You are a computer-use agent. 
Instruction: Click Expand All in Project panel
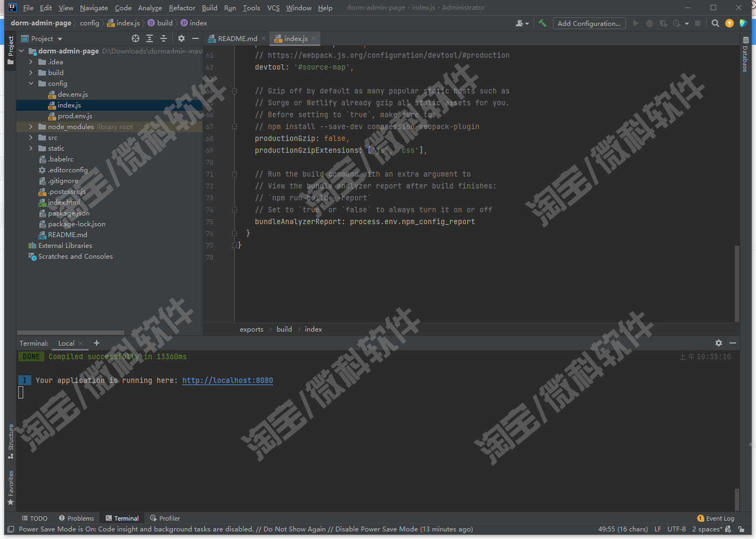[x=150, y=38]
